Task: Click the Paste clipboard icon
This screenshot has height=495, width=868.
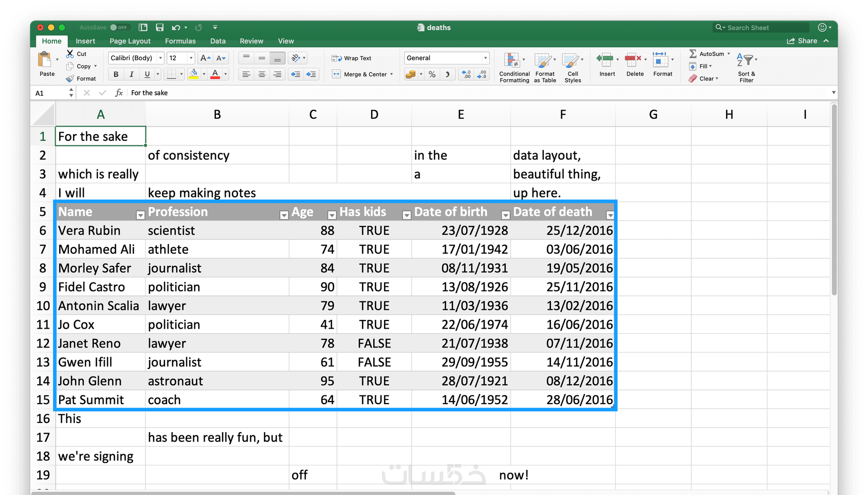Action: point(45,60)
